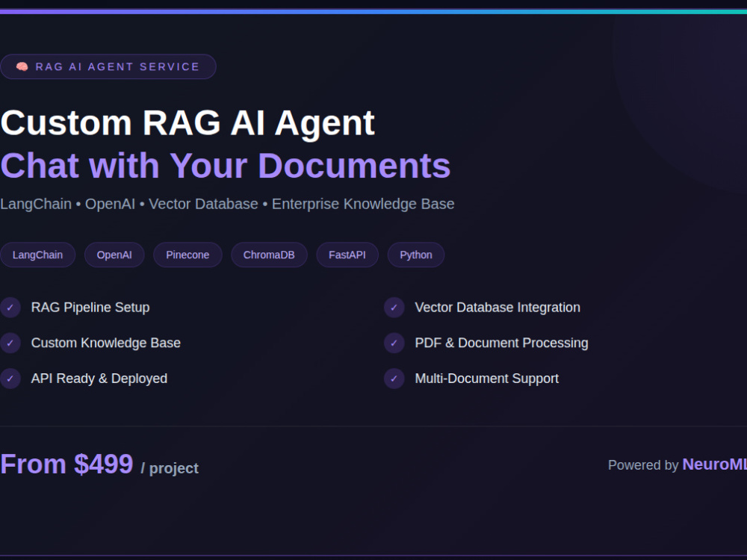
Task: Click the checkmark icon beside API Ready & Deployed
Action: pos(10,379)
